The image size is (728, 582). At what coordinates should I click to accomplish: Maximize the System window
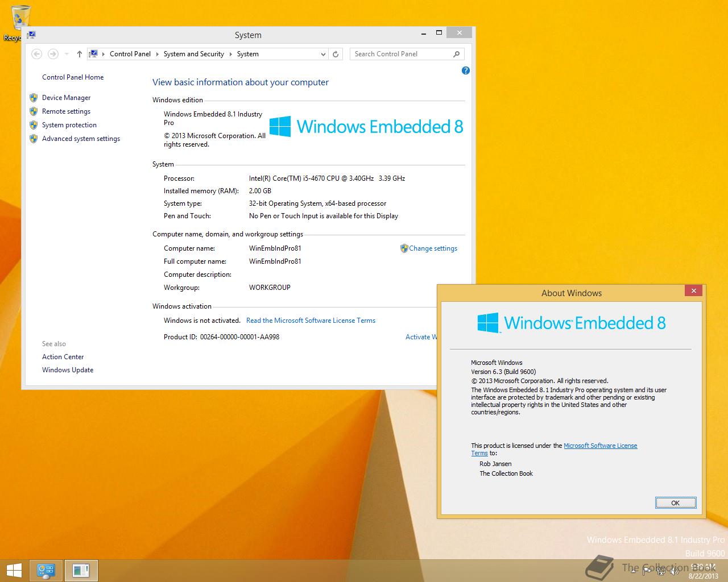tap(439, 33)
